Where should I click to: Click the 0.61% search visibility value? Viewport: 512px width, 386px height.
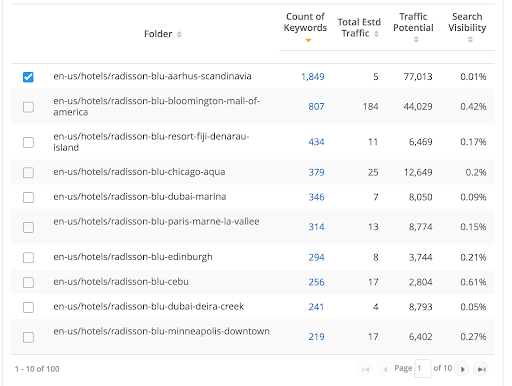[473, 282]
